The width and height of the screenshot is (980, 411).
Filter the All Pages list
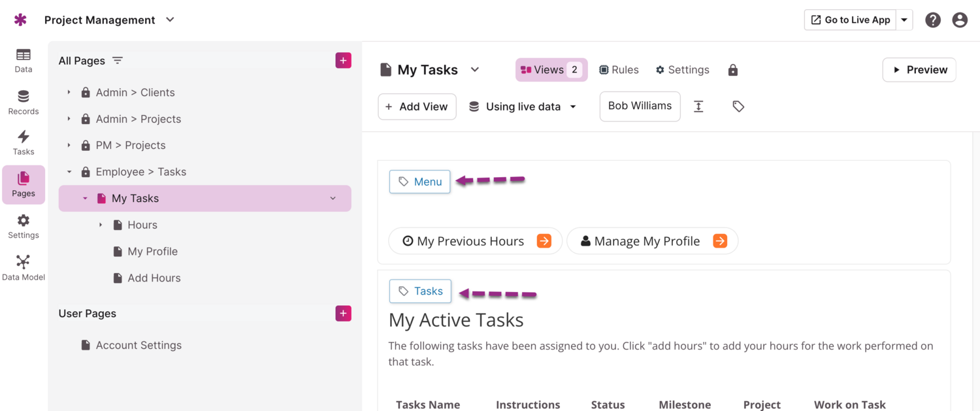[118, 61]
